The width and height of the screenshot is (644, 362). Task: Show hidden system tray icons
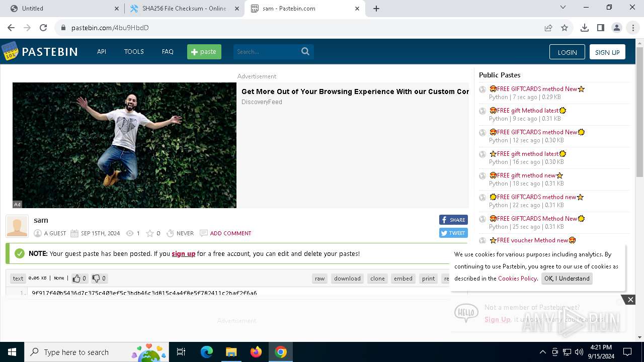(x=542, y=352)
